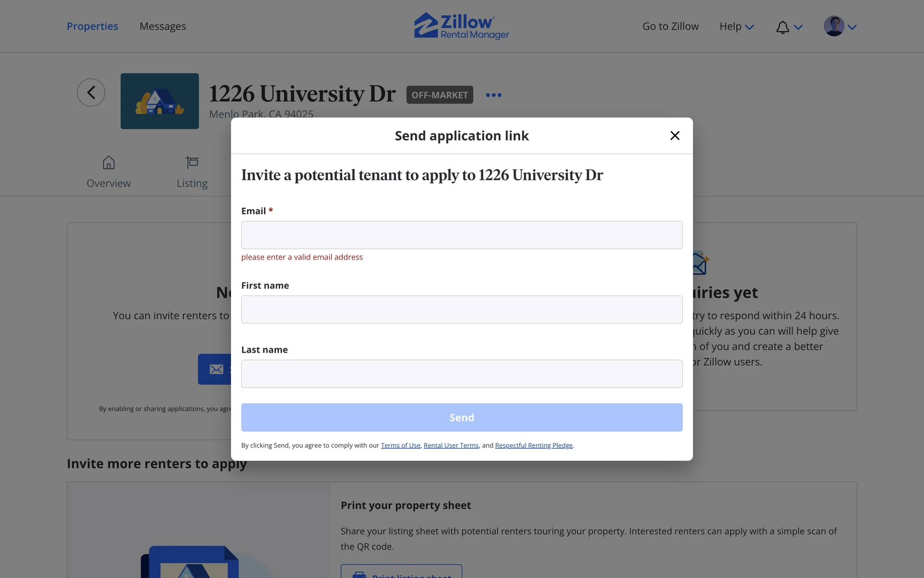This screenshot has height=578, width=924.
Task: Expand the Help dropdown menu
Action: pos(736,26)
